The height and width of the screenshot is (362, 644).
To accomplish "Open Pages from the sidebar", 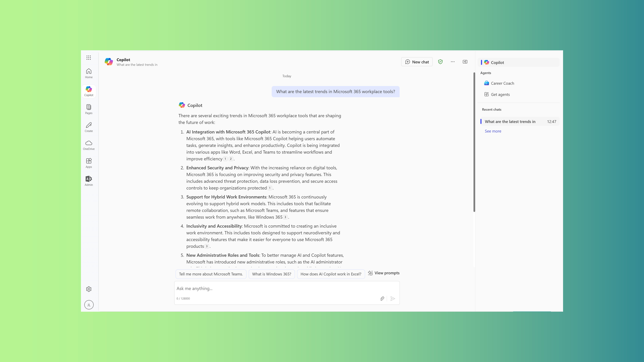I will [89, 109].
